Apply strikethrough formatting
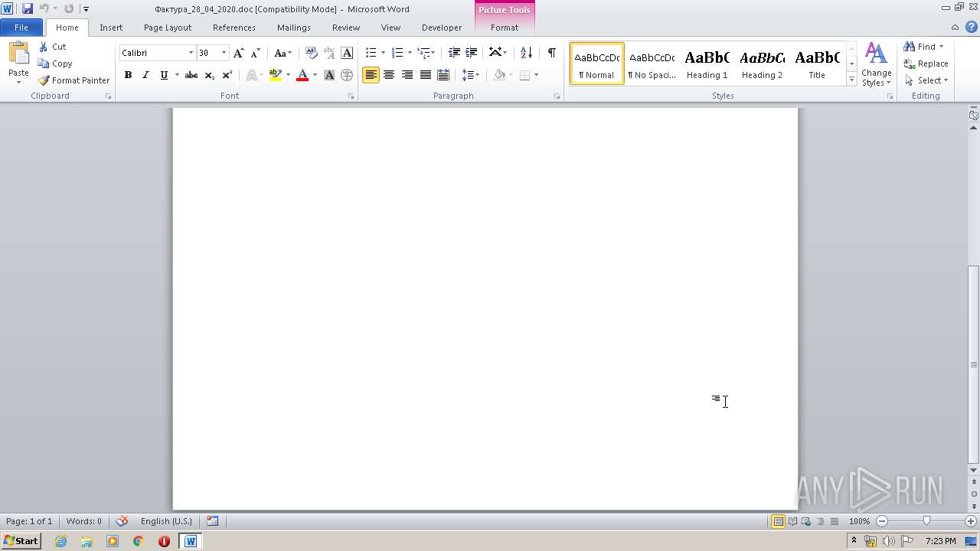This screenshot has width=980, height=551. [x=191, y=75]
